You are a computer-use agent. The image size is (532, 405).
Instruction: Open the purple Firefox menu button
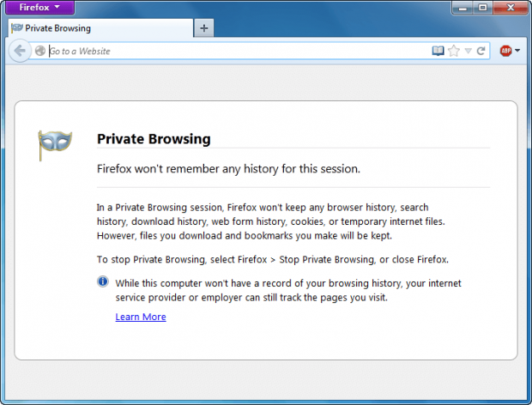pyautogui.click(x=38, y=7)
